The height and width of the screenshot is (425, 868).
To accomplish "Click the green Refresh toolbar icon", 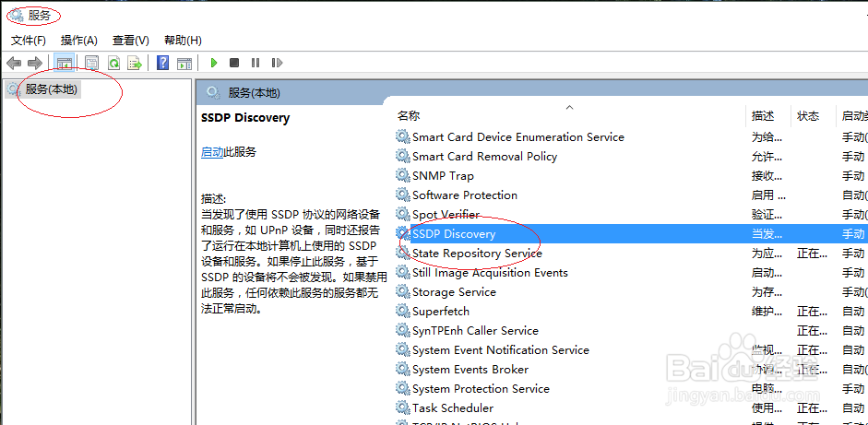I will (x=113, y=63).
